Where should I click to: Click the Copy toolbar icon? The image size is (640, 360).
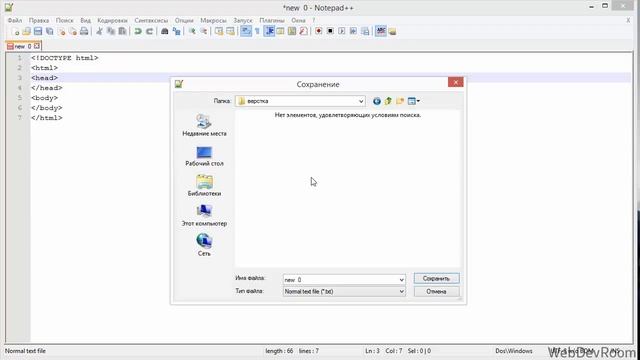coord(111,31)
